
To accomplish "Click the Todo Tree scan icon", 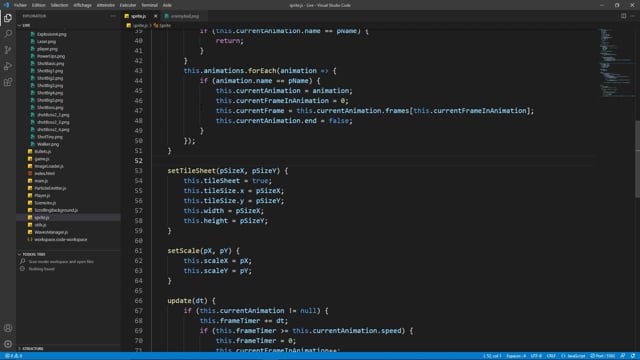I will tap(22, 261).
